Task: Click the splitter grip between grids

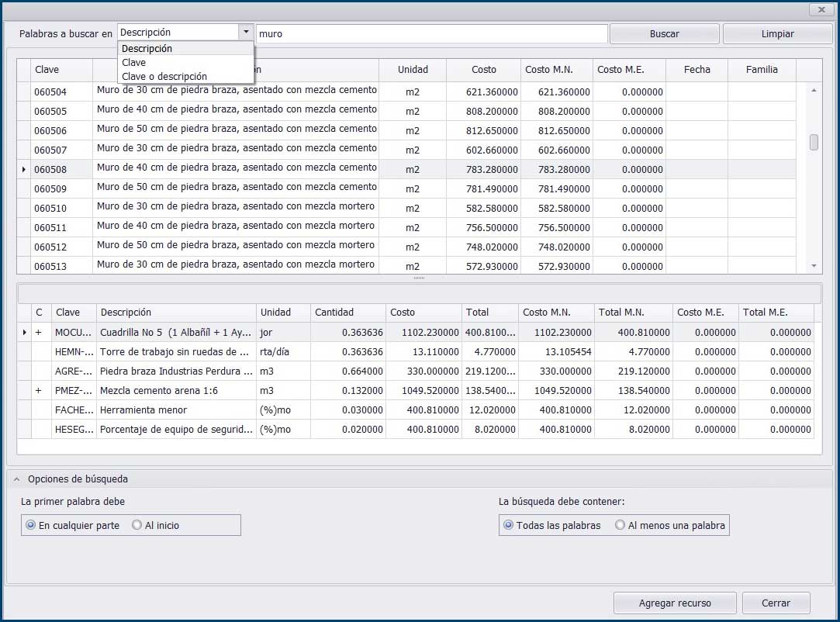Action: pos(419,278)
